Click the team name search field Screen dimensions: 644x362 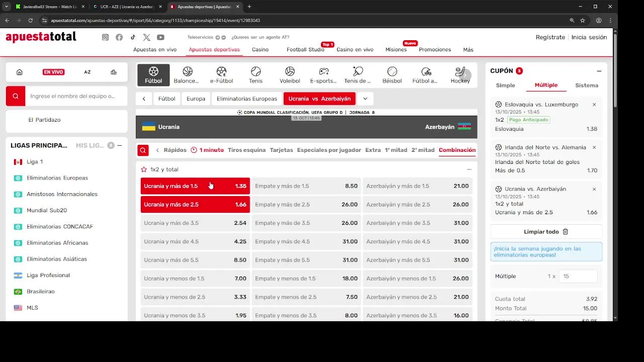point(76,96)
